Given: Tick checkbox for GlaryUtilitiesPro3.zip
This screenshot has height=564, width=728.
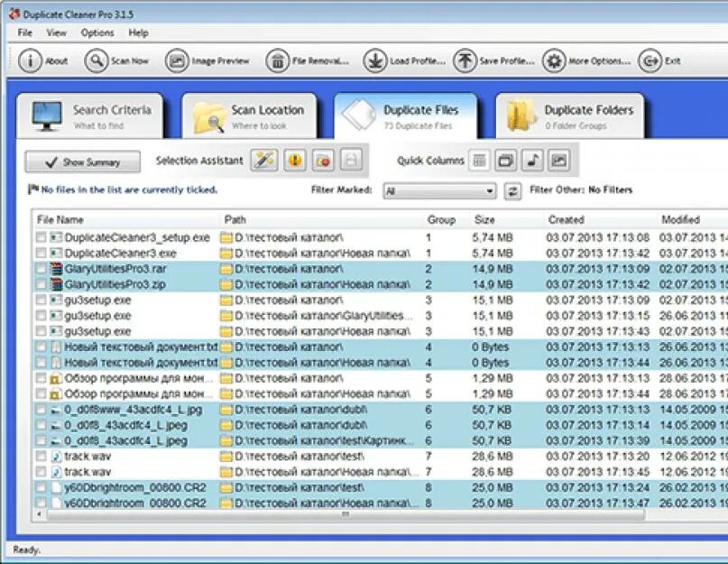Looking at the screenshot, I should click(x=41, y=284).
